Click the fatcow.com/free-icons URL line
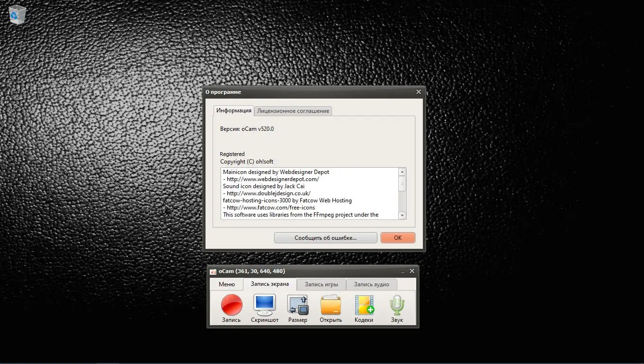 pos(269,208)
